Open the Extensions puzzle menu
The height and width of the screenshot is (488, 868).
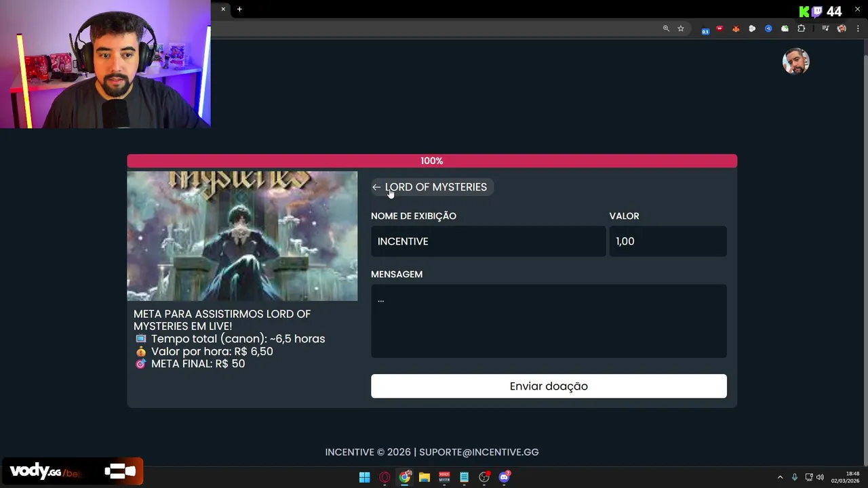point(801,28)
